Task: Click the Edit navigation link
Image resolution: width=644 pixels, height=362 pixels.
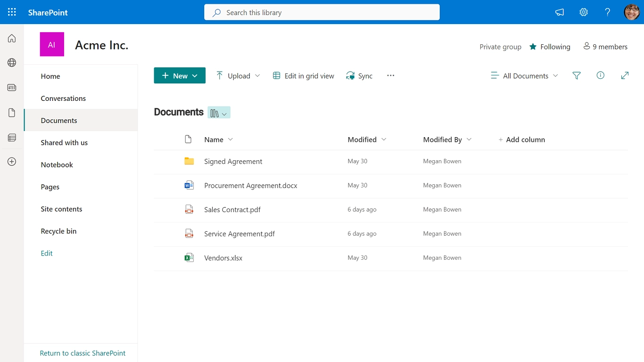Action: [x=47, y=253]
